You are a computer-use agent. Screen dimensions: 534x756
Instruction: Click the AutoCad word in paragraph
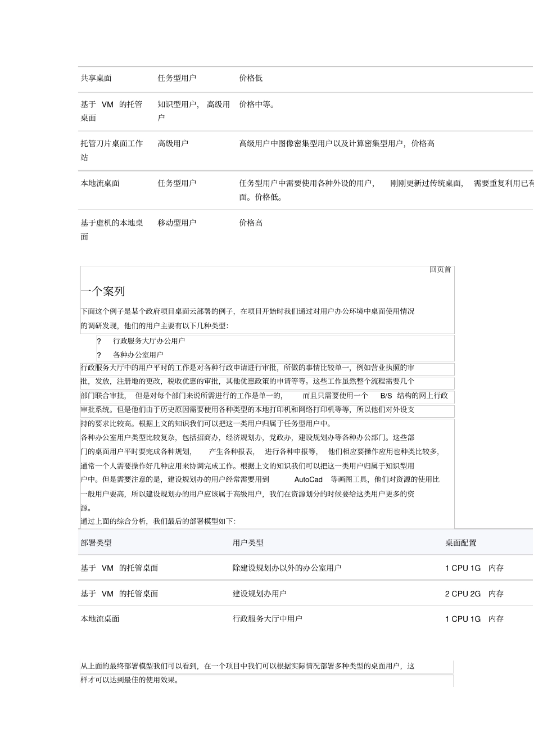pyautogui.click(x=309, y=479)
